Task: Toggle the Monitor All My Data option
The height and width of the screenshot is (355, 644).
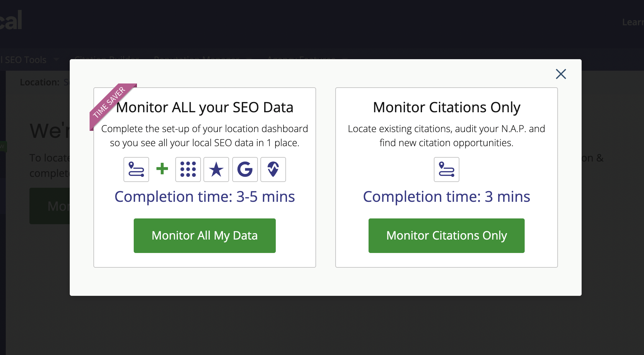Action: pyautogui.click(x=205, y=235)
